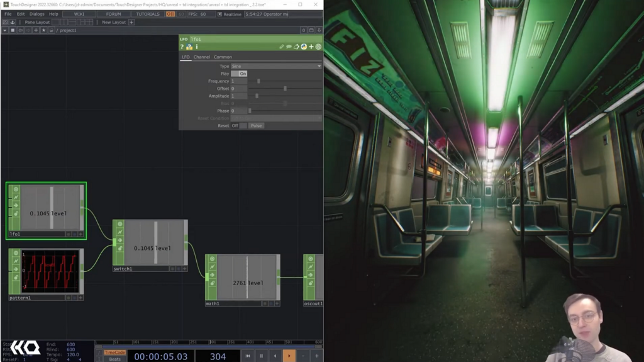Click the Frequency value field
This screenshot has height=362, width=644.
(x=238, y=81)
